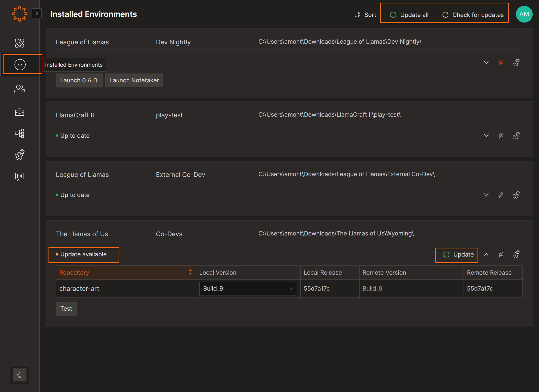Open Build_9 local version dropdown
Image resolution: width=539 pixels, height=392 pixels.
click(x=248, y=289)
